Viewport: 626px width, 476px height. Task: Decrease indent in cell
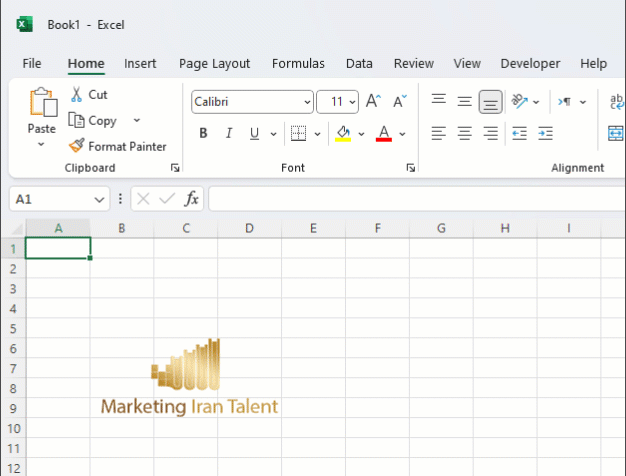click(x=519, y=133)
